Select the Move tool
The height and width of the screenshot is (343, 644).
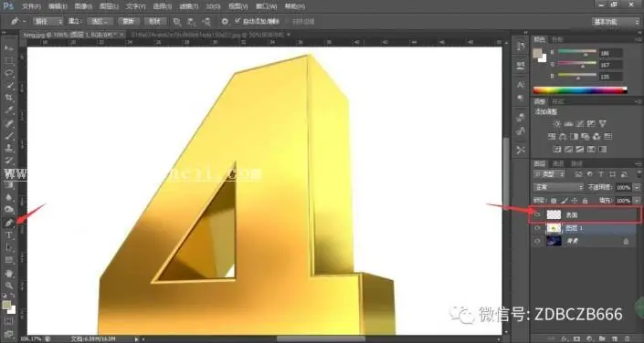pos(9,49)
